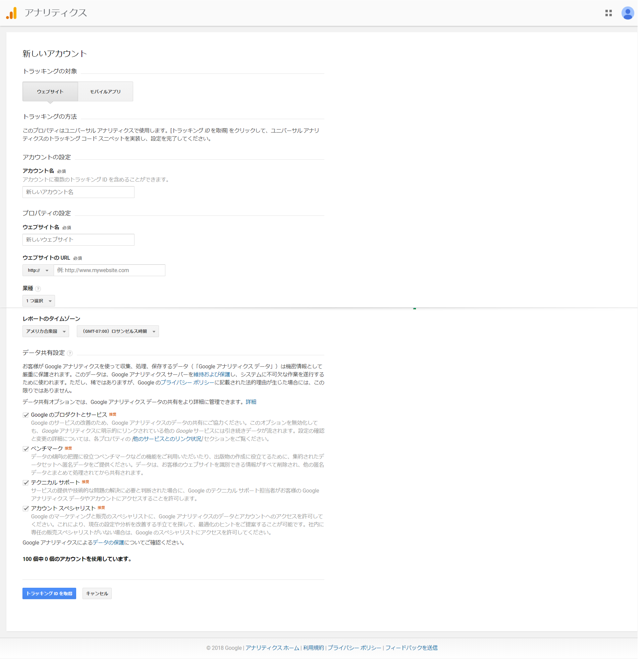Open the プライバシー ポリシー link in the data sharing text

click(187, 383)
